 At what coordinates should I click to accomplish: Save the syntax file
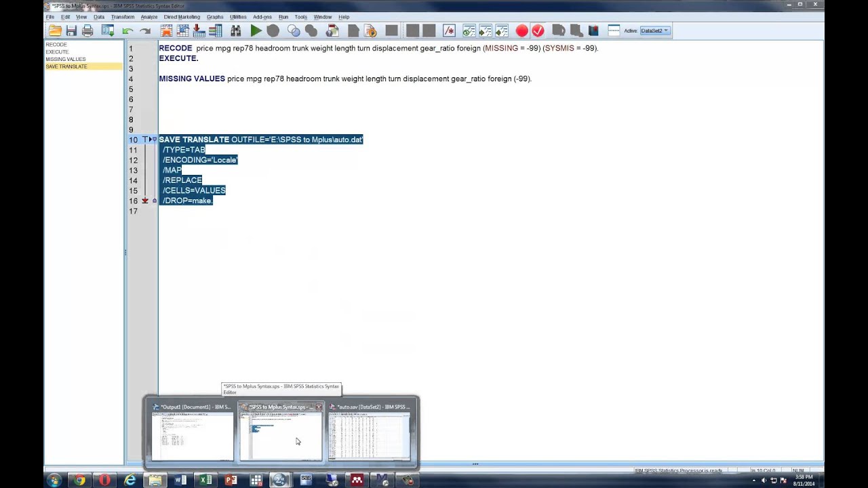tap(71, 30)
